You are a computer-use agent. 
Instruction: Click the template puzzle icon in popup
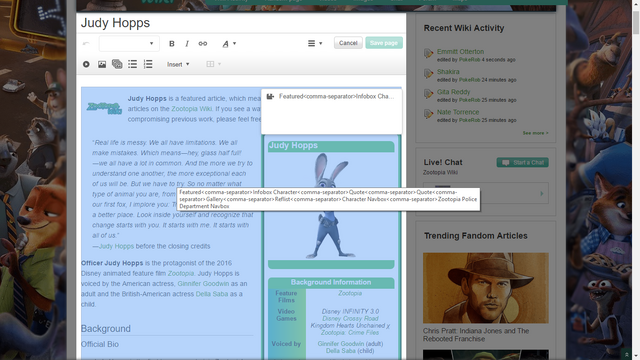[270, 97]
